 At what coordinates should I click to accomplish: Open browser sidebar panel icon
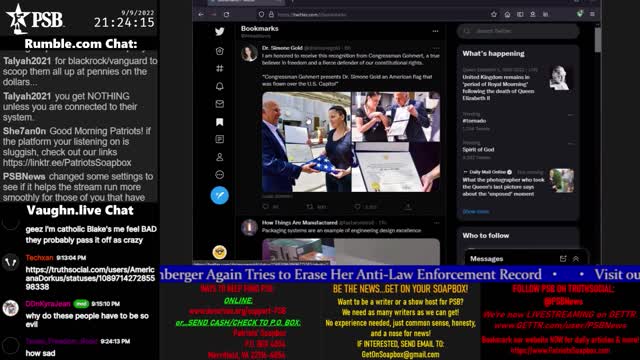click(520, 14)
